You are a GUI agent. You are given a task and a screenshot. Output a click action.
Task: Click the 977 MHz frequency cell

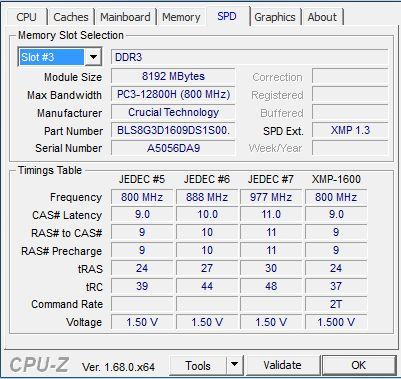271,197
